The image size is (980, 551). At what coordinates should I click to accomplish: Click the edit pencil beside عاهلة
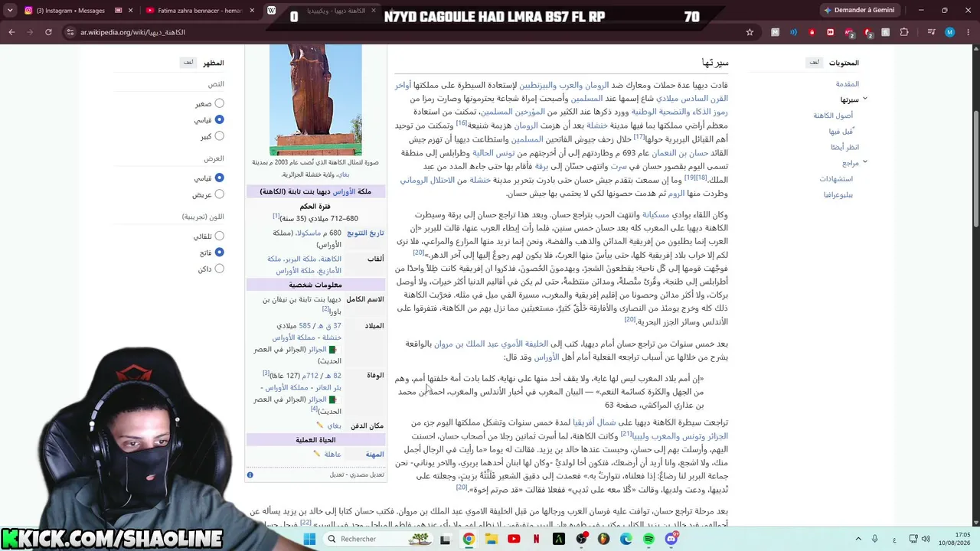click(x=316, y=454)
